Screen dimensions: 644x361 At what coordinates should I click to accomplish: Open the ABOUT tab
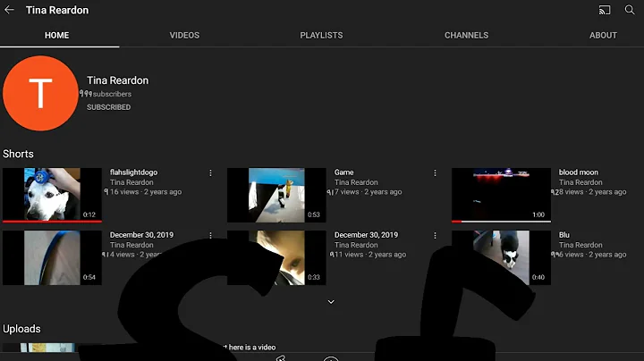[603, 35]
